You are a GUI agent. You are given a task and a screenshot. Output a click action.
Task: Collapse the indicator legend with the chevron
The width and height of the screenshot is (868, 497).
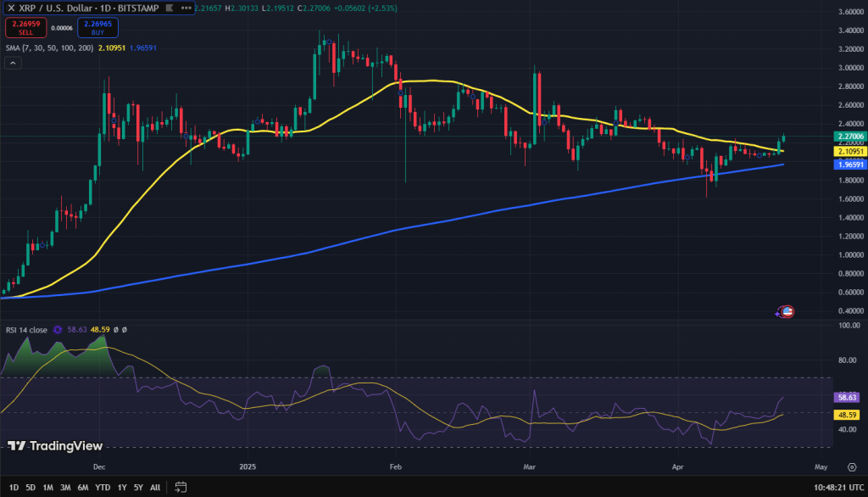[x=13, y=63]
